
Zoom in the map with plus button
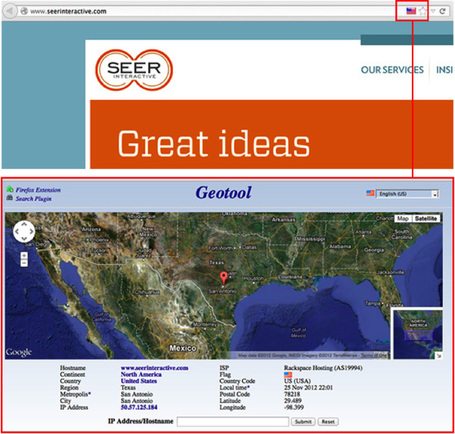click(24, 256)
